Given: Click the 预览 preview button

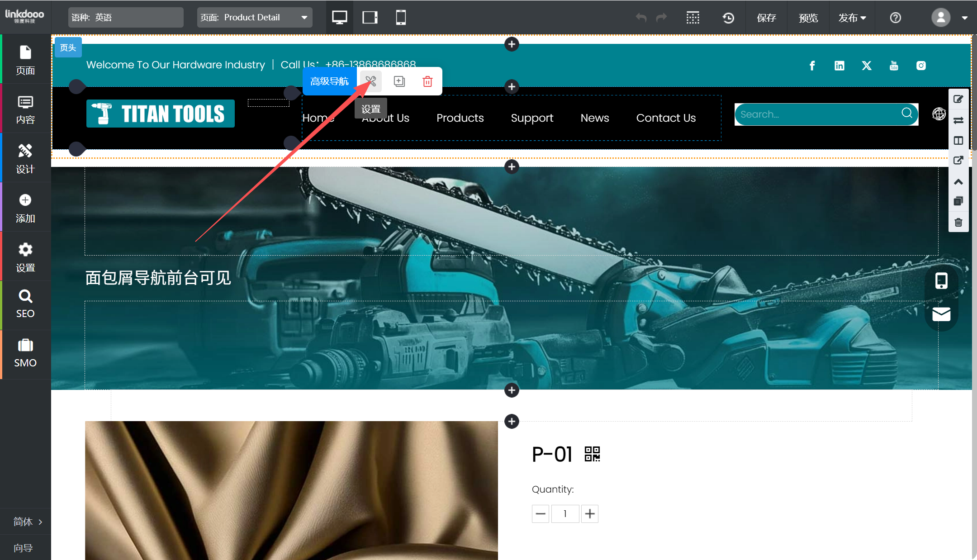Looking at the screenshot, I should pos(808,18).
